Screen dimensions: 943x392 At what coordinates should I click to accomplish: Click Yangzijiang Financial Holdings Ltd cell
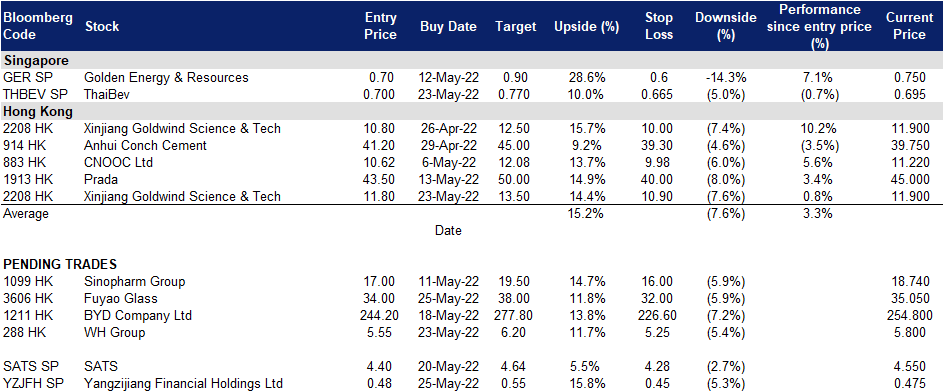(x=184, y=383)
